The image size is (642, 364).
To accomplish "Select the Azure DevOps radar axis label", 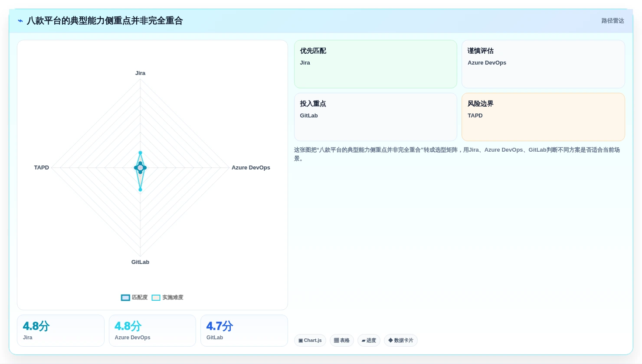I will pyautogui.click(x=251, y=168).
